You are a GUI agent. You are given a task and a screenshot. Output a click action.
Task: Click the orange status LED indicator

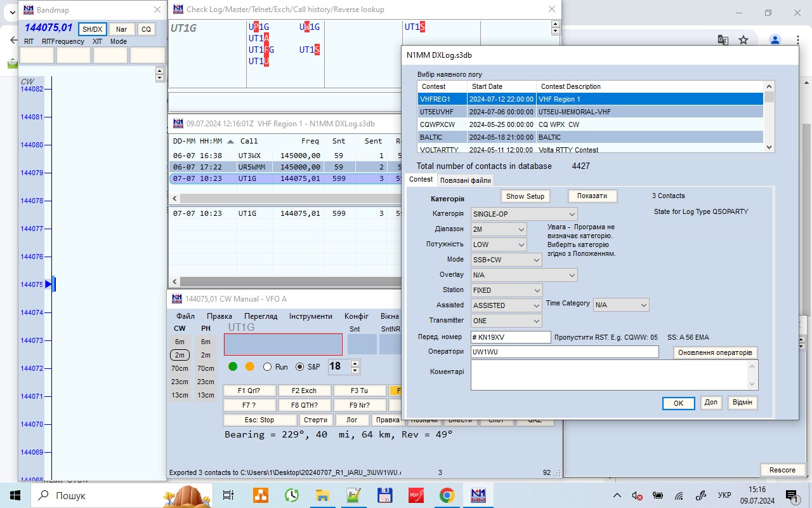click(x=250, y=366)
